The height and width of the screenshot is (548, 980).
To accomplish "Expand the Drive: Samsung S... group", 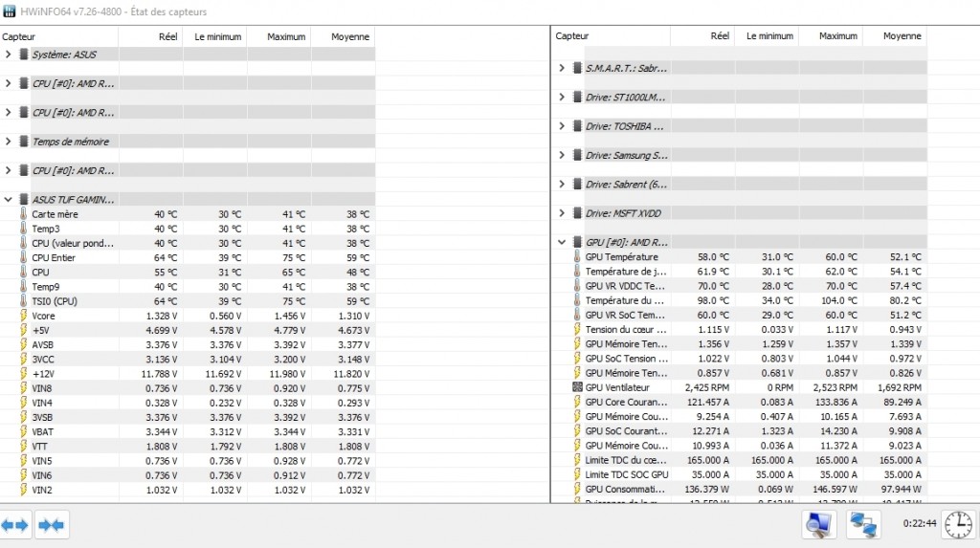I will pyautogui.click(x=561, y=155).
